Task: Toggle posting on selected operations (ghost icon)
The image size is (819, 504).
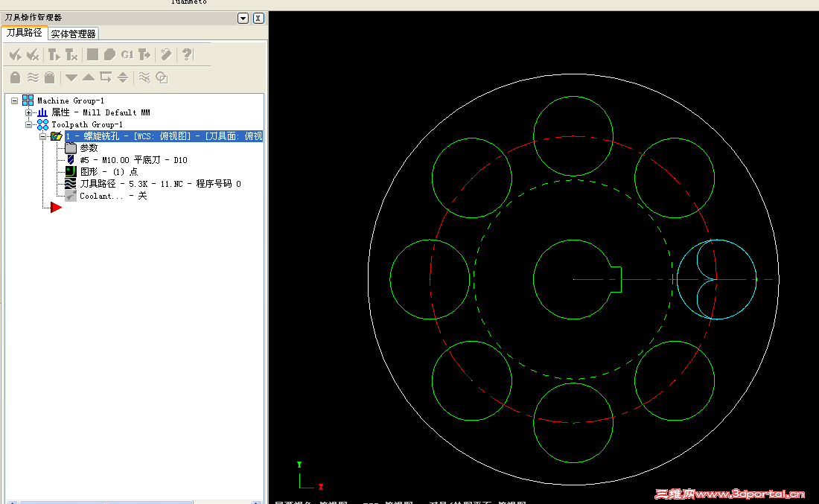Action: [x=50, y=77]
